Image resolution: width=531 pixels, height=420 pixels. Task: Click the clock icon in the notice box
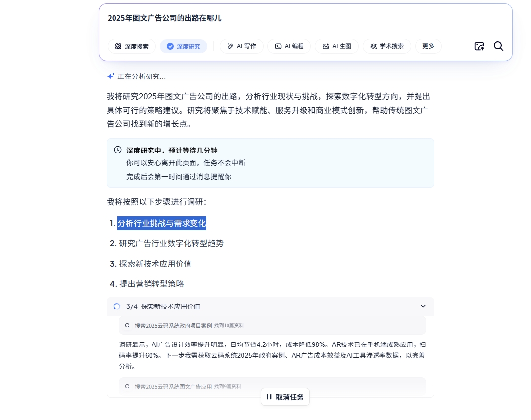point(118,150)
